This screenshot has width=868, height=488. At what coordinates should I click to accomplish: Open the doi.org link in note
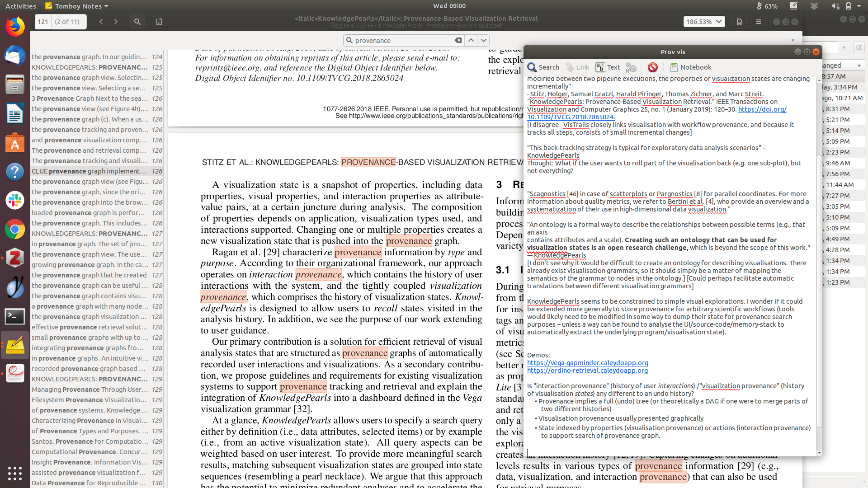[762, 109]
